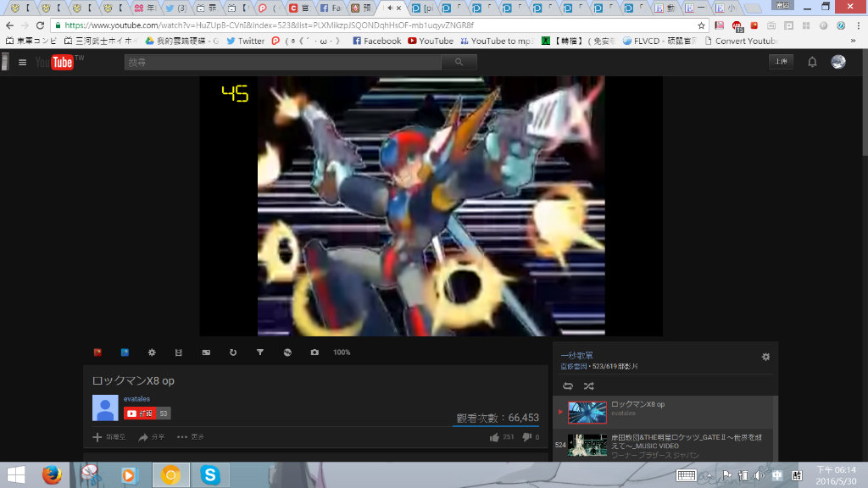The image size is (868, 488).
Task: Open the Convert Youtube bookmark
Action: coord(741,41)
